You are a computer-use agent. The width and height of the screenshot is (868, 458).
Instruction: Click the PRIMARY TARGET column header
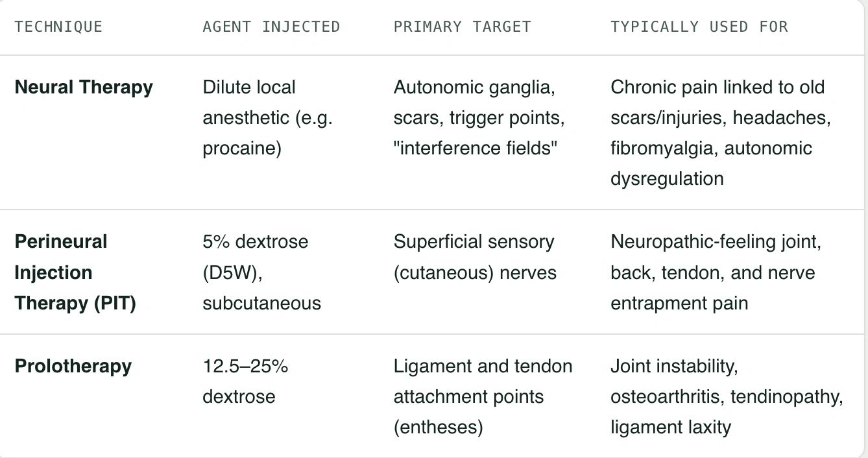click(463, 27)
